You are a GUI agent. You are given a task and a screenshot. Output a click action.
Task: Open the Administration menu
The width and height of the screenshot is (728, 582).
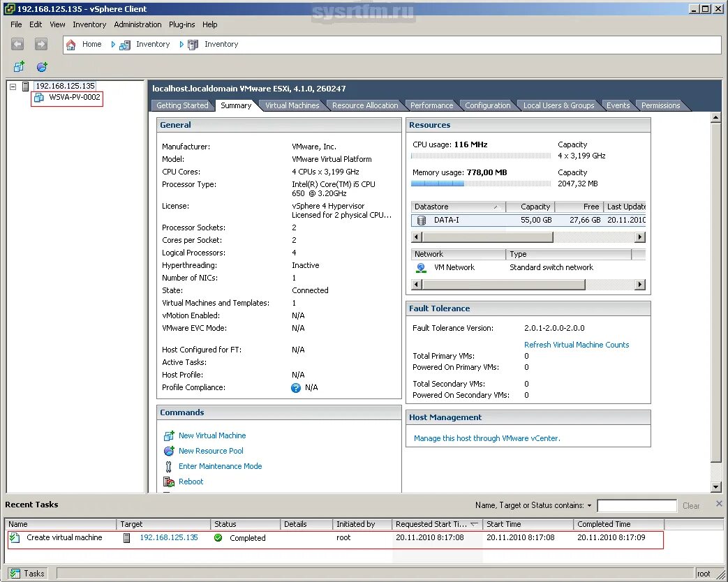(x=138, y=24)
